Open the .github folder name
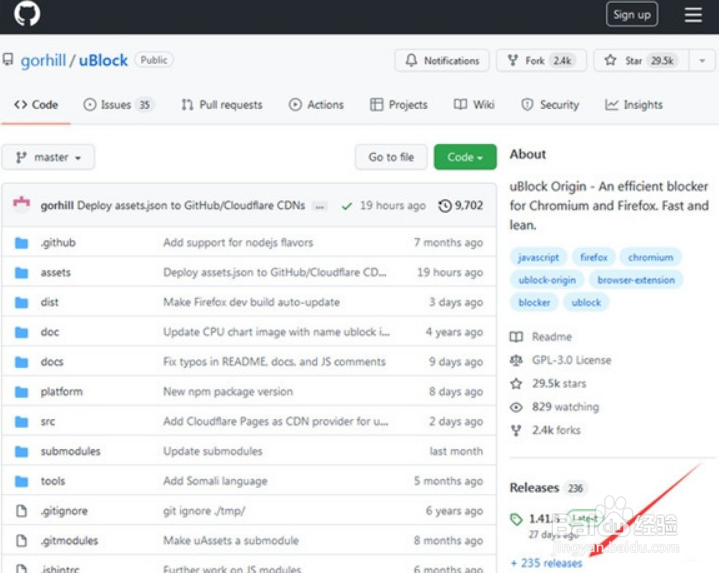Screen dimensions: 719x573 (x=58, y=242)
